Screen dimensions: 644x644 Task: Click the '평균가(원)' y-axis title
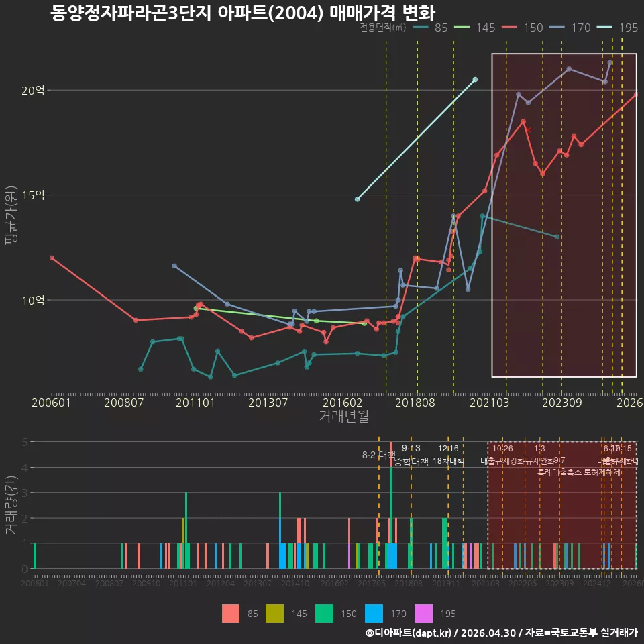(x=11, y=215)
